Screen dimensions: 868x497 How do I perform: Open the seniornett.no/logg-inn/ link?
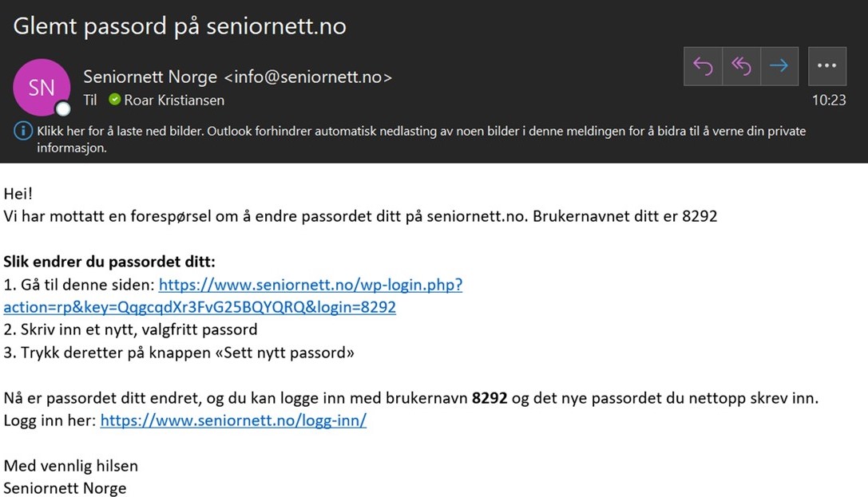click(x=233, y=420)
